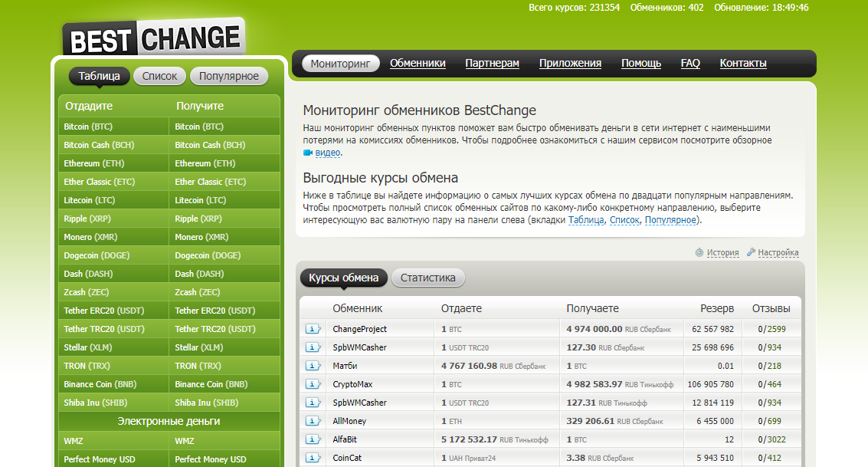Viewport: 868px width, 467px height.
Task: Click the Таблица link in the description text
Action: click(585, 220)
